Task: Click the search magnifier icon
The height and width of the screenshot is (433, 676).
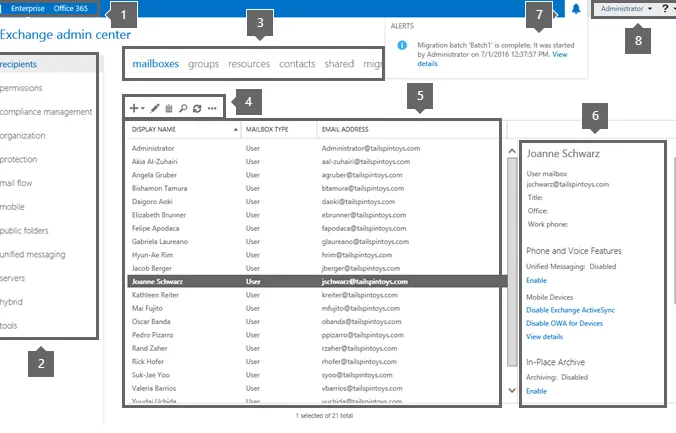Action: 183,108
